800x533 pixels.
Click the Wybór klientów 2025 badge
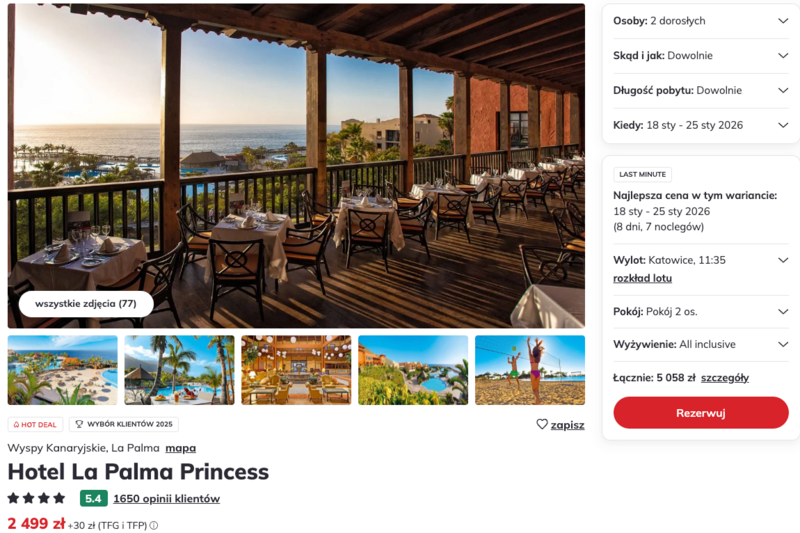(x=125, y=424)
